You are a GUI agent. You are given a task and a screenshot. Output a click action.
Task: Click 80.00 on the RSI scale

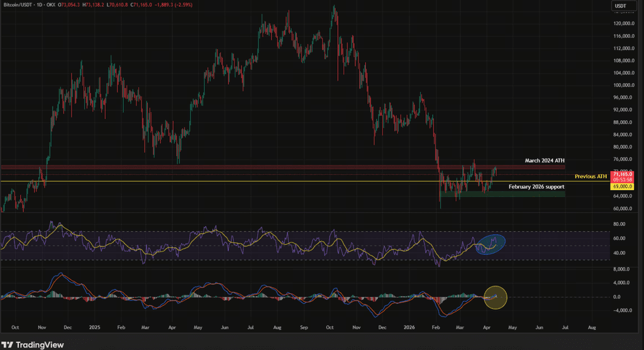click(x=619, y=224)
